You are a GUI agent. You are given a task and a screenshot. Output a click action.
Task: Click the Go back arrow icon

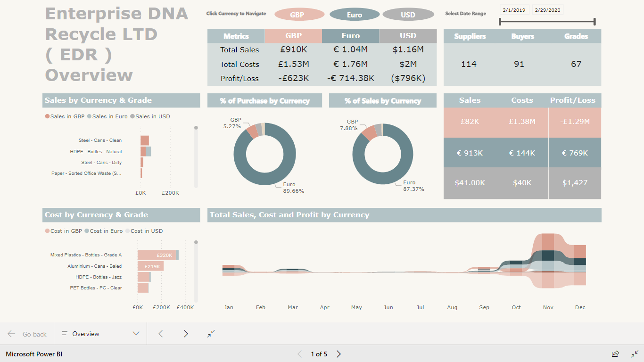pos(12,334)
